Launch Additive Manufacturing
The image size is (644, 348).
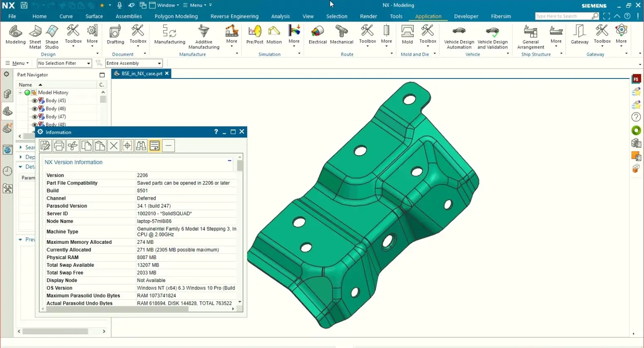(x=204, y=37)
